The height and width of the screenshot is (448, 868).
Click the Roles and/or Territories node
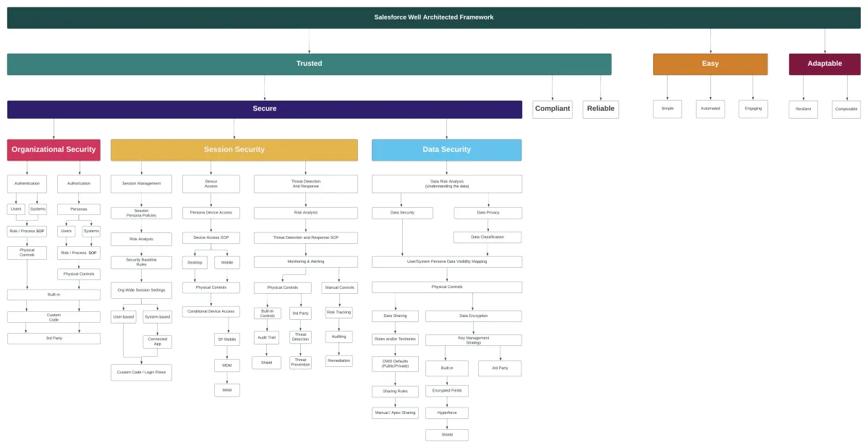click(x=395, y=339)
